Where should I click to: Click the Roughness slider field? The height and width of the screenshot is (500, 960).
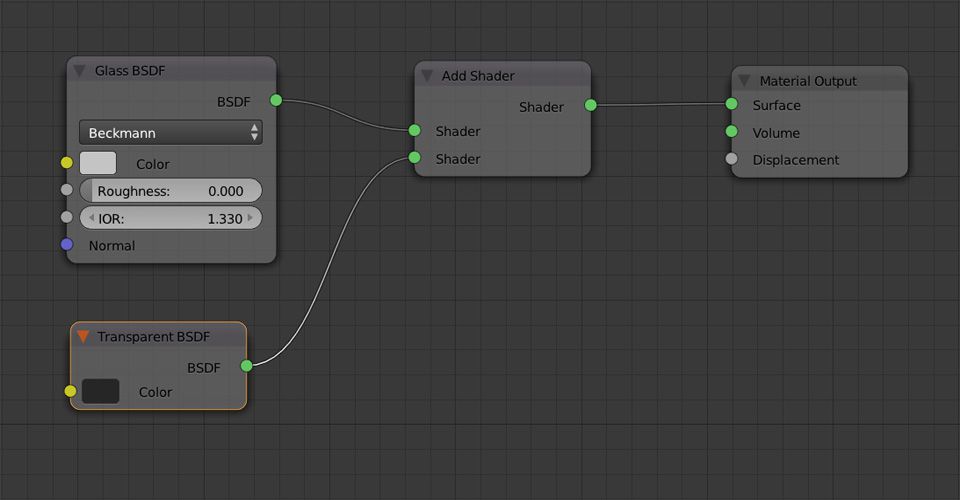click(x=171, y=191)
